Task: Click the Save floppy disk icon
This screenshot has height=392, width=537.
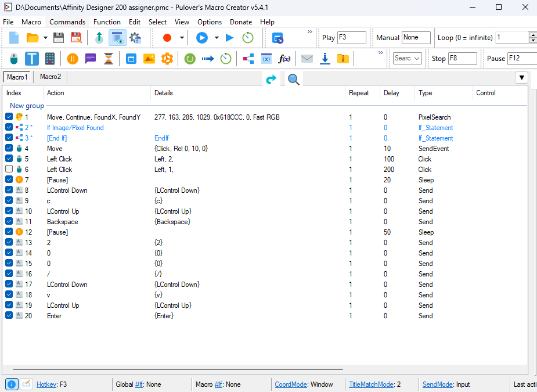Action: point(59,38)
